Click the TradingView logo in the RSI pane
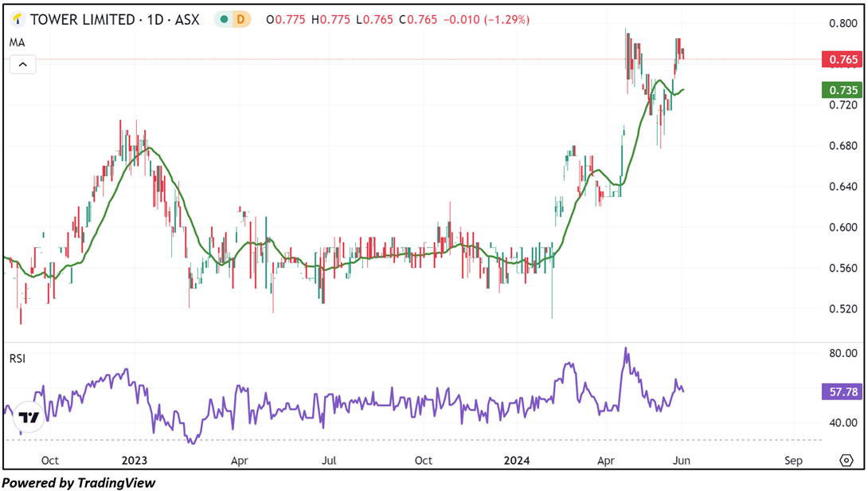 click(29, 417)
